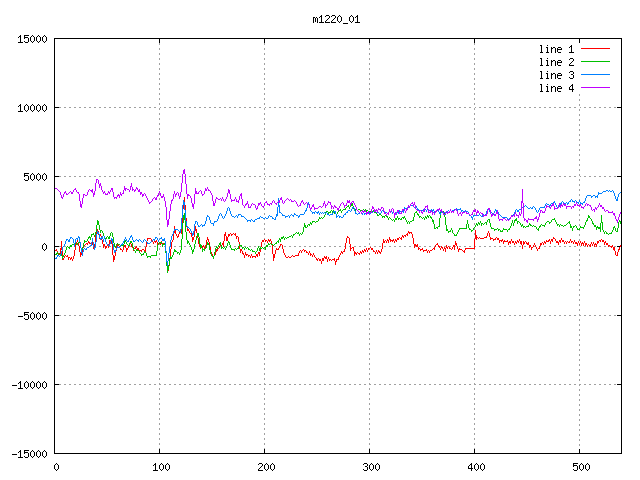Select the -15000 y-axis tick label
This screenshot has width=640, height=480.
coord(29,454)
